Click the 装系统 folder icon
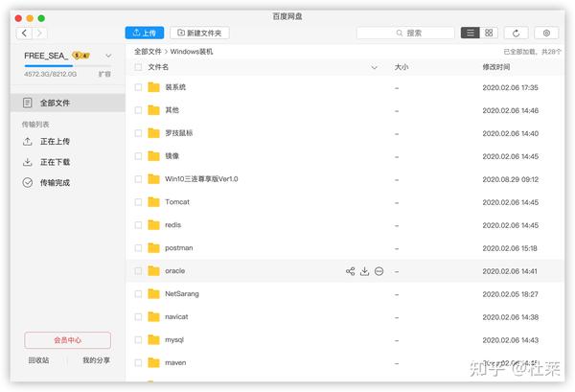The image size is (575, 392). [x=153, y=87]
